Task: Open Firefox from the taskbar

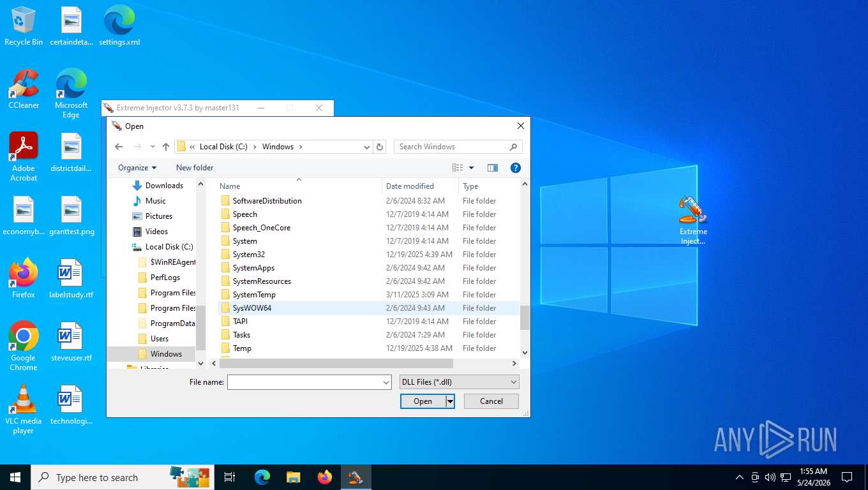Action: (x=325, y=477)
